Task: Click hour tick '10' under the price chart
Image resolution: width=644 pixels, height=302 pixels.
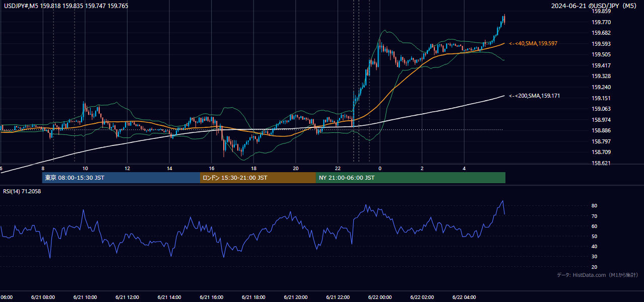Action: (85, 169)
